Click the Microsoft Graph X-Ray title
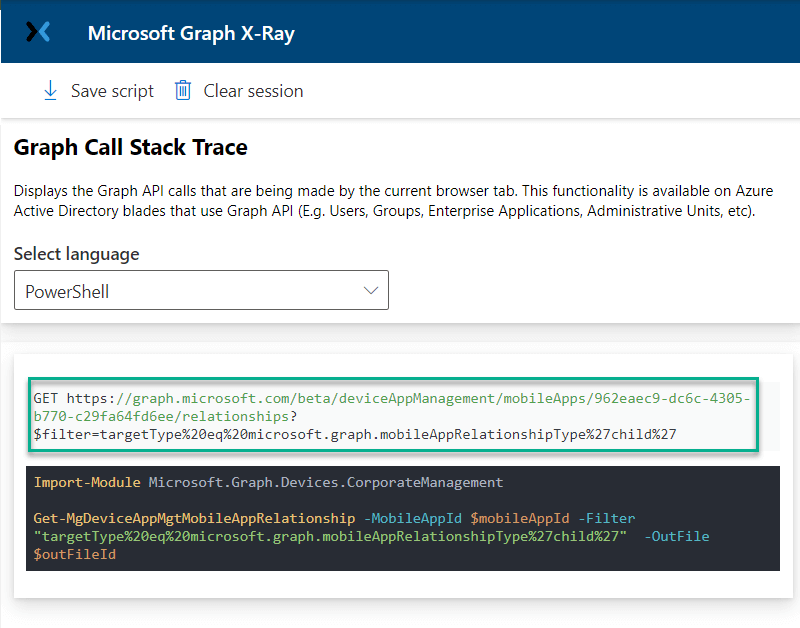 [191, 33]
